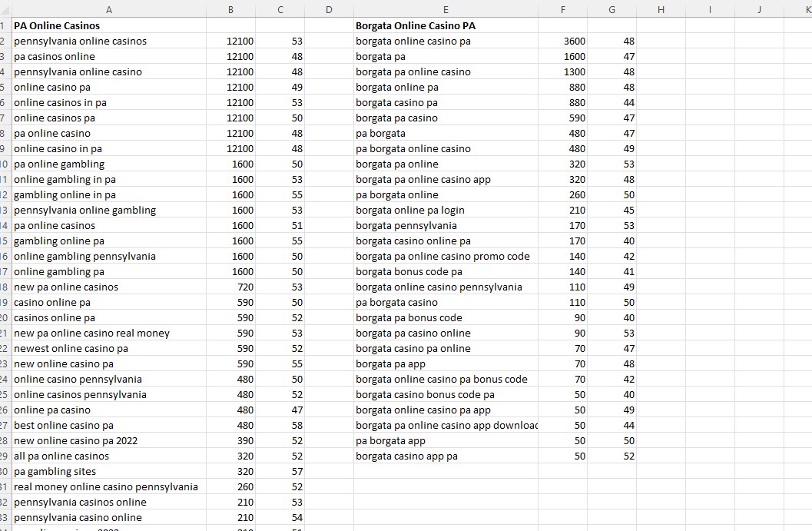Select the 'borgata pa' cell

tap(446, 56)
